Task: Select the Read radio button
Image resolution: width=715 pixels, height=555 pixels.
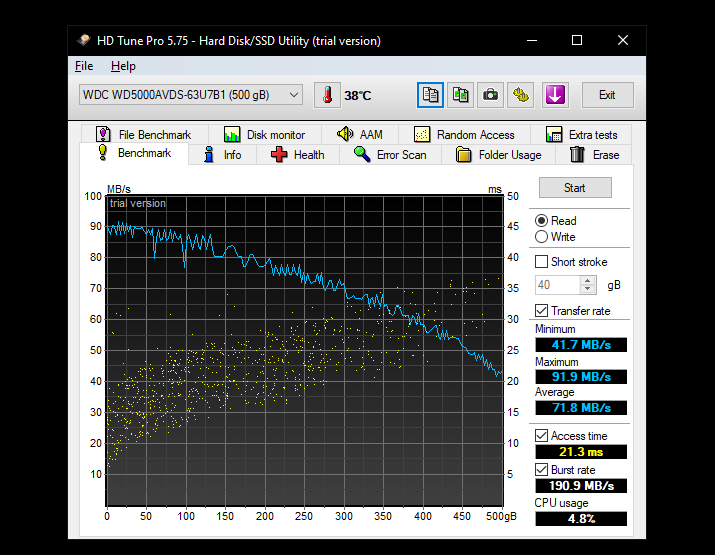Action: 541,221
